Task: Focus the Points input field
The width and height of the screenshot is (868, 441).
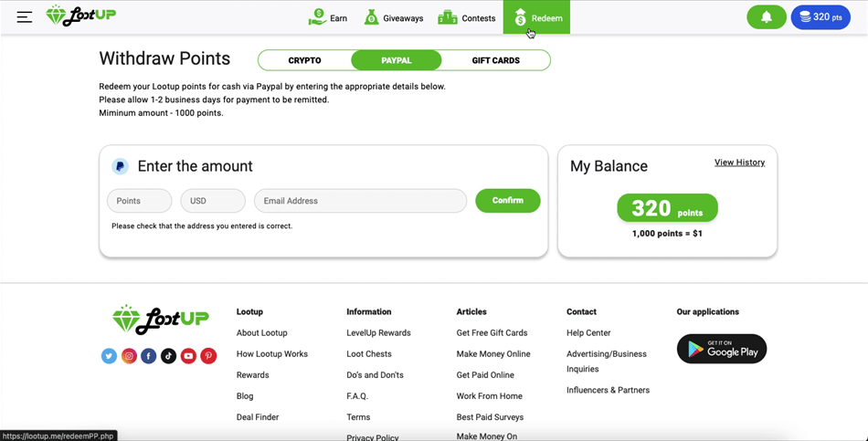Action: [x=140, y=201]
